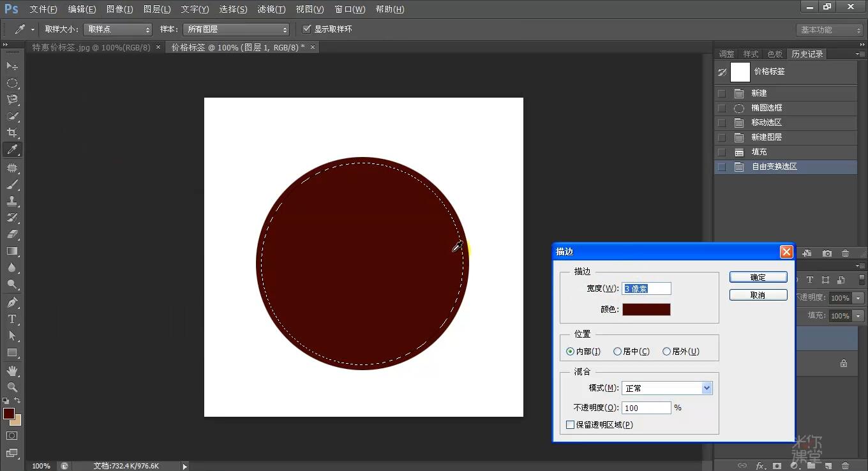The height and width of the screenshot is (471, 868).
Task: Select the Move tool
Action: (11, 65)
